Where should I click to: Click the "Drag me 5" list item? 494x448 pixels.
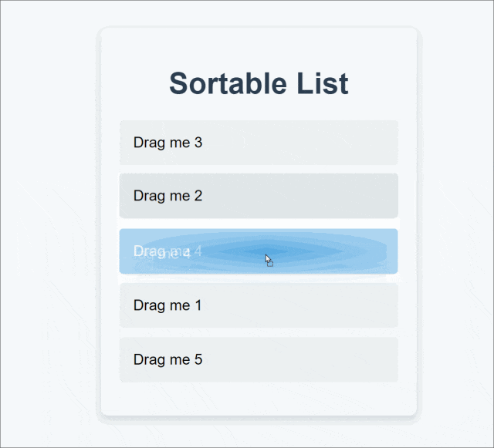coord(259,359)
